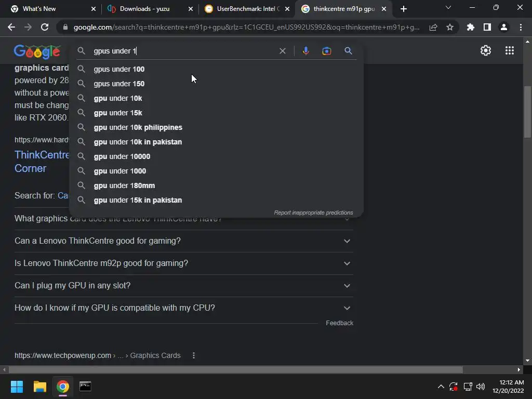
Task: Select suggestion gpu under 180mm
Action: tap(216, 186)
